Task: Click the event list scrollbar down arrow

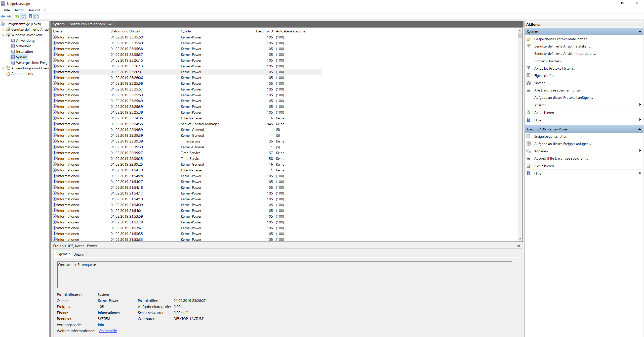Action: [x=520, y=239]
